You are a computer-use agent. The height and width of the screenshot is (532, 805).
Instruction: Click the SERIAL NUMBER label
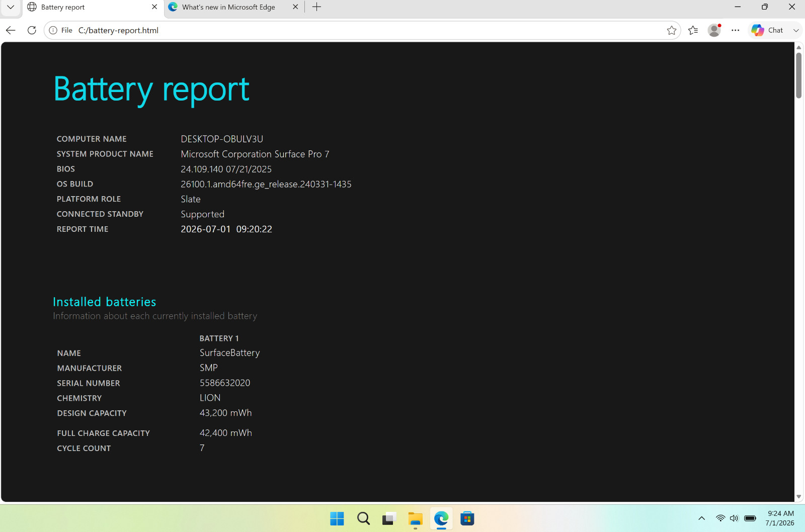(89, 383)
